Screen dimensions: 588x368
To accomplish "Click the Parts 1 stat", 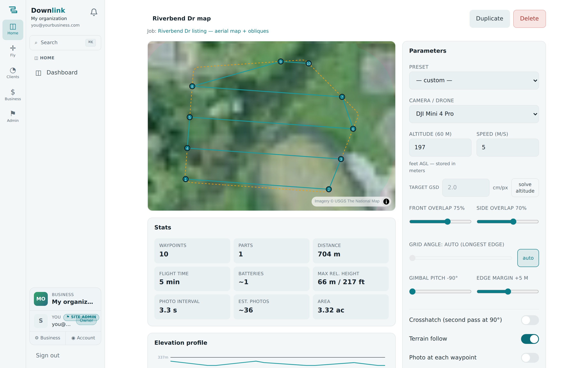I will click(x=271, y=250).
